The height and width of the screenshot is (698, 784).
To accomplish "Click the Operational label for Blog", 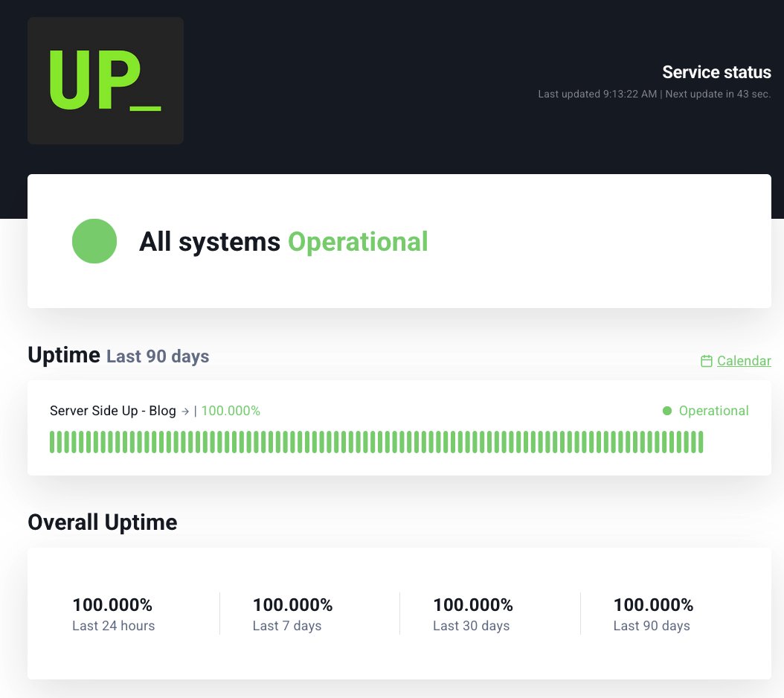I will point(713,411).
